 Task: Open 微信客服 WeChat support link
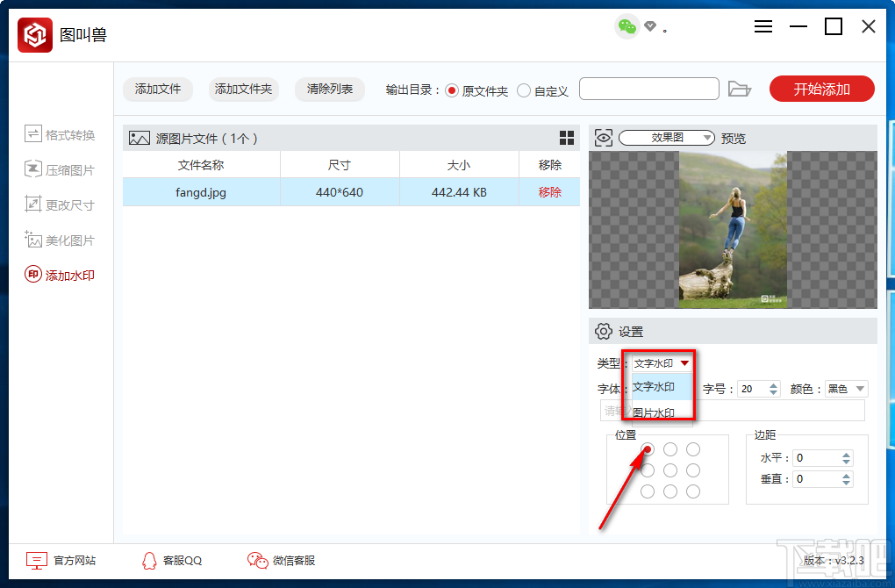click(294, 561)
